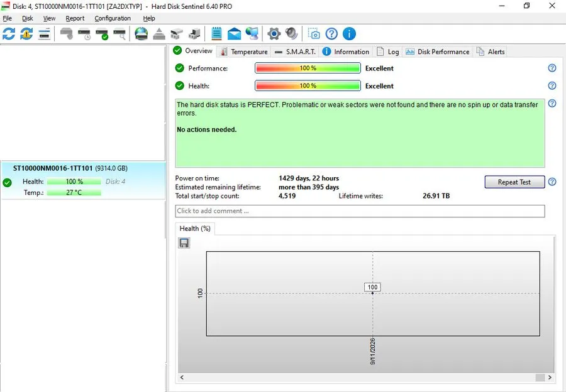Click the help icon beside status description
This screenshot has height=392, width=566.
pyautogui.click(x=552, y=104)
